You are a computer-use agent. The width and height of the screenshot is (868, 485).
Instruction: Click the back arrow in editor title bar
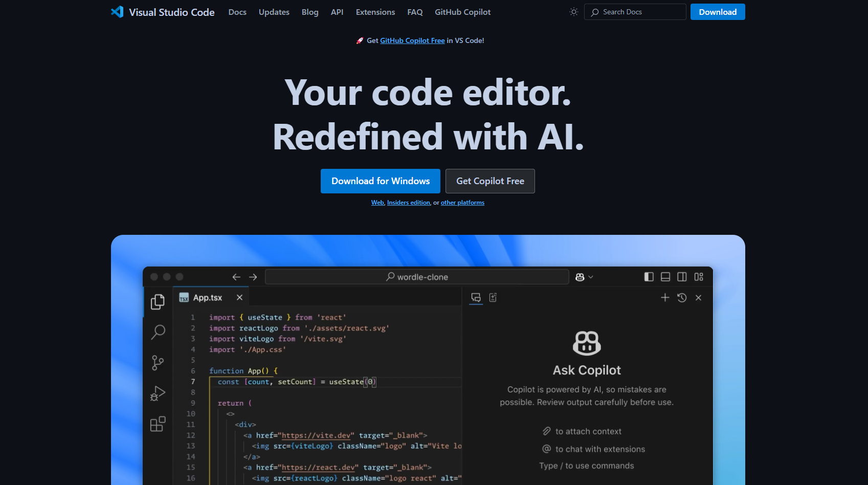click(236, 277)
